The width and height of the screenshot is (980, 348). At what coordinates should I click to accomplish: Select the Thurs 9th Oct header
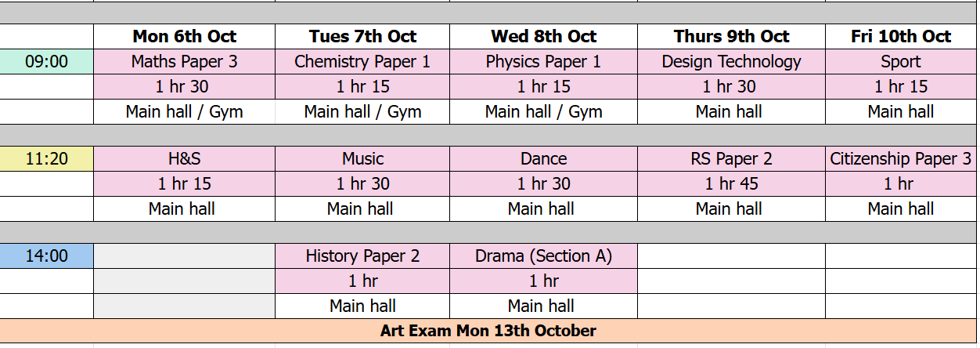[x=731, y=37]
